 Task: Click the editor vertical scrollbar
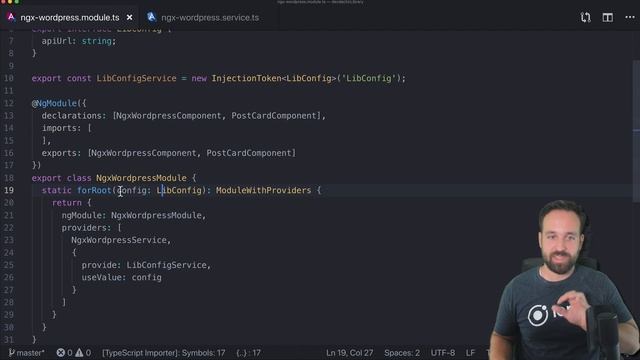coord(636,131)
